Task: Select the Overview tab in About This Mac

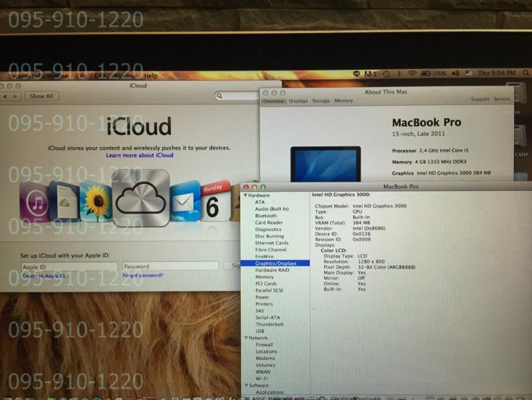Action: point(274,101)
